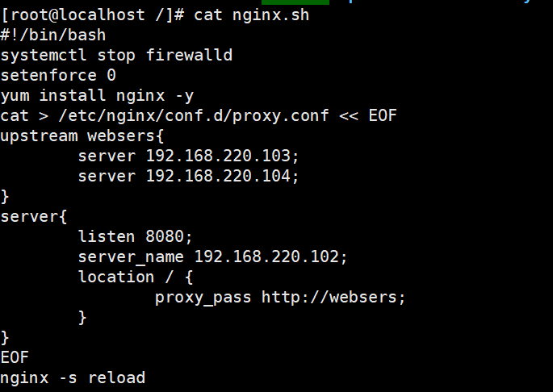553x392 pixels.
Task: Click the 'nginx -s reload' command
Action: [73, 378]
